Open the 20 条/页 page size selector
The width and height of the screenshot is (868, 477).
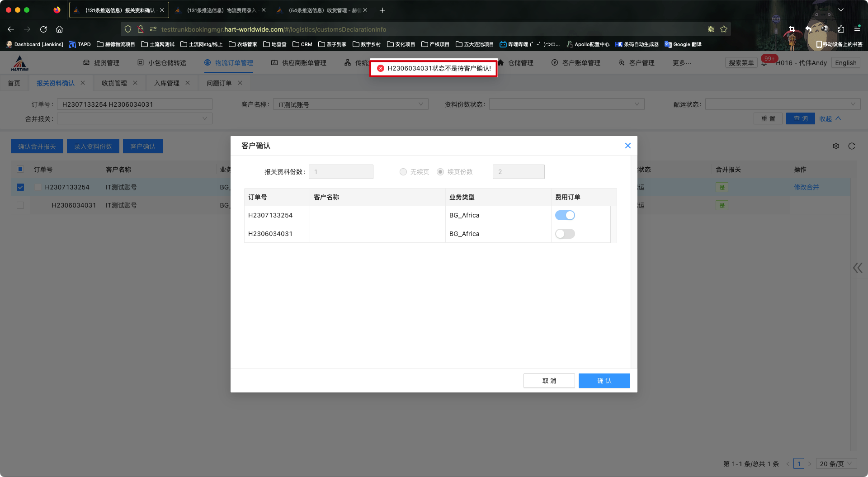click(836, 463)
